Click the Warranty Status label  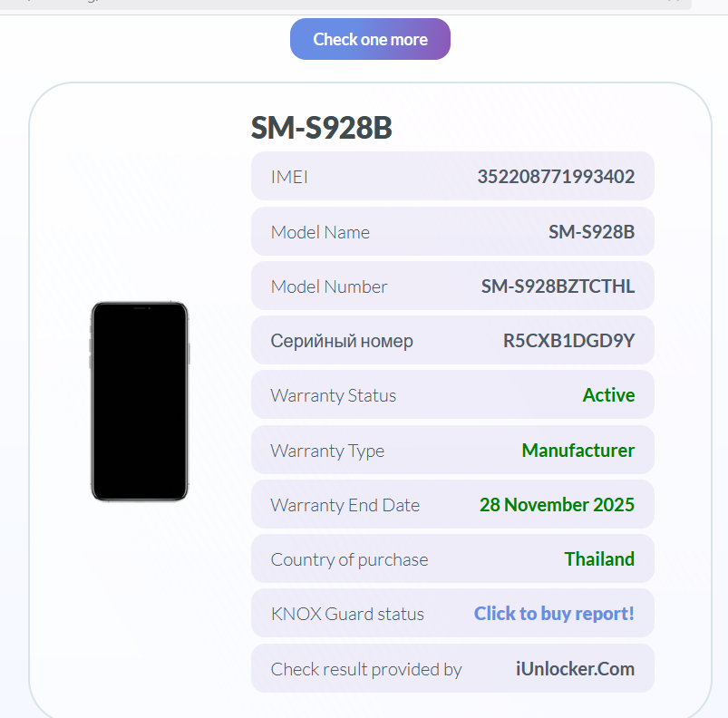[334, 395]
